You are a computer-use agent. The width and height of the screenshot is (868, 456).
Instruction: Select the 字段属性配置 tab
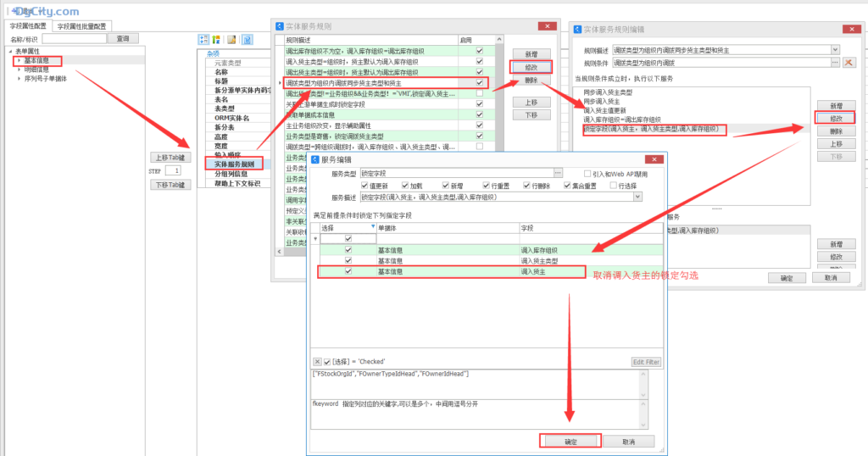(27, 26)
